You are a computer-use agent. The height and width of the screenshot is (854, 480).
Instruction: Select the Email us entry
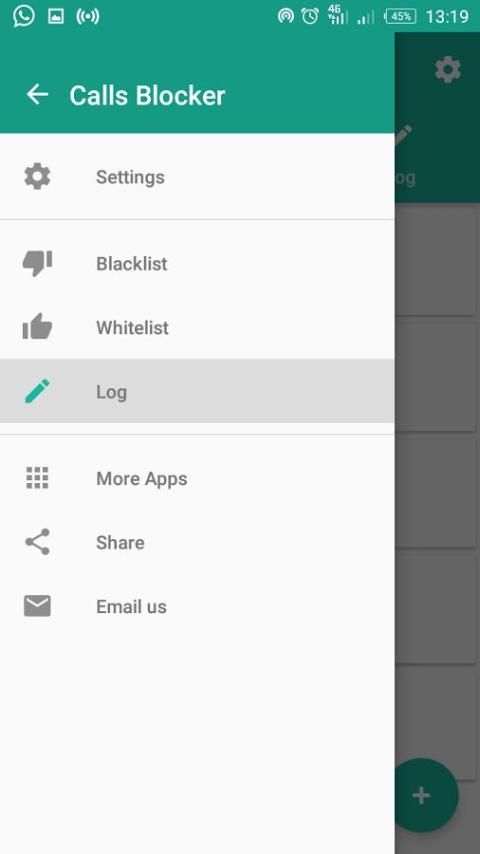pyautogui.click(x=197, y=606)
